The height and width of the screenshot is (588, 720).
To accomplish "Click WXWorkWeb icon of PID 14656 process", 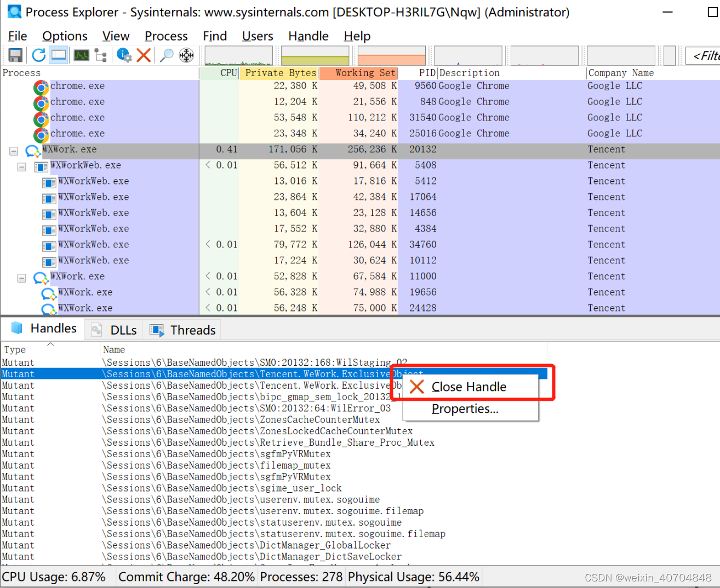I will [49, 214].
